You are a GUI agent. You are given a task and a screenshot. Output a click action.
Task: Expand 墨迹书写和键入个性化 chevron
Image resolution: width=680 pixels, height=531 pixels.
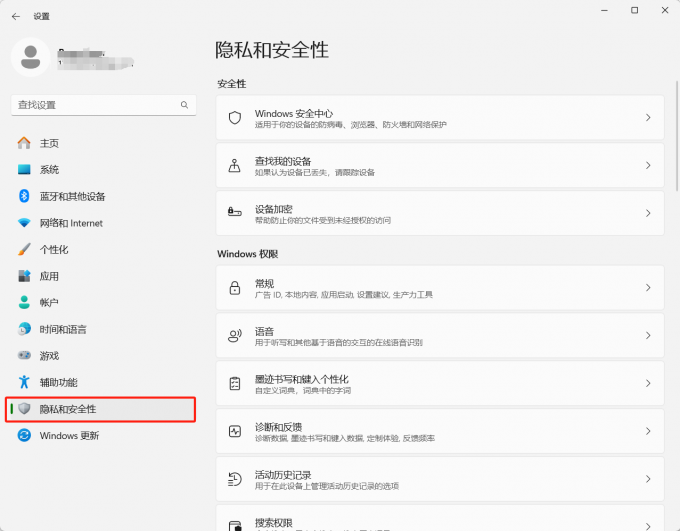coord(648,383)
